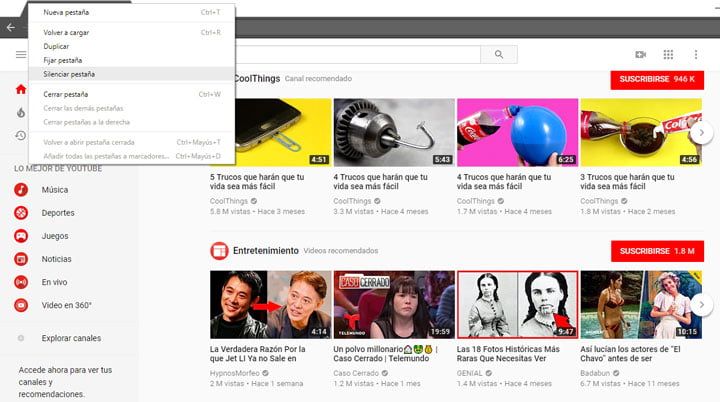
Task: Open the GENIAL channel name
Action: (x=469, y=373)
